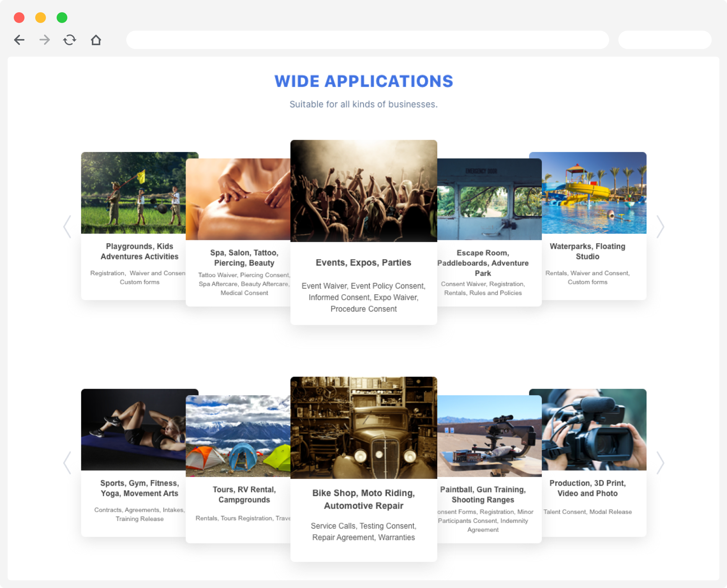Show next slide in bottom carousel
Screen dimensions: 727x588
660,463
